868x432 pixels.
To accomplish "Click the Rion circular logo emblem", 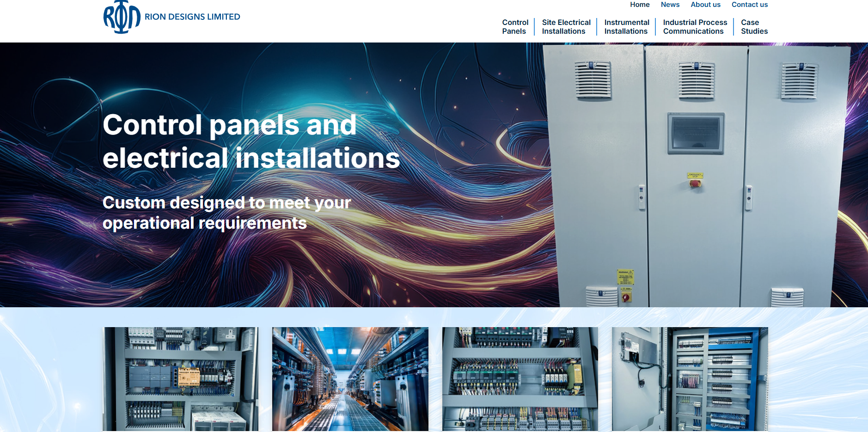I will [x=122, y=17].
